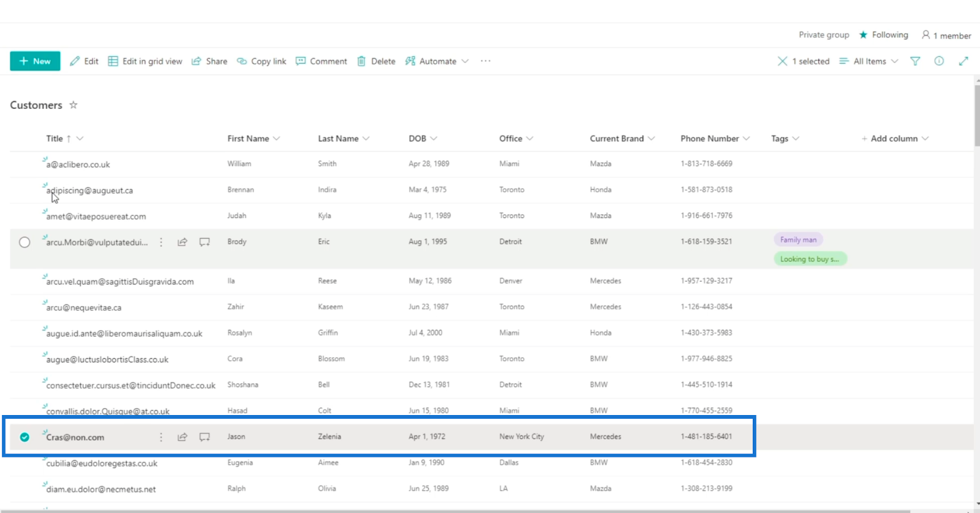Viewport: 980px width, 513px height.
Task: Open Edit in grid view
Action: pos(145,61)
